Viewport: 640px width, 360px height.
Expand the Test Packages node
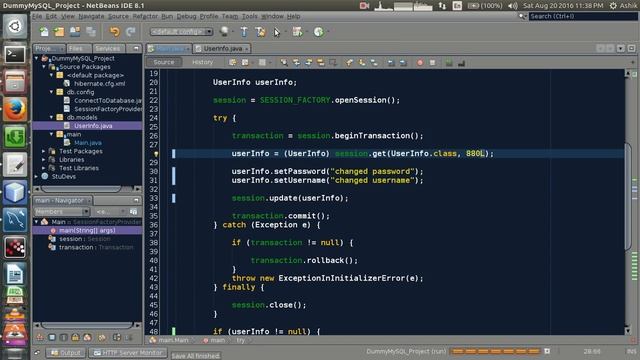pyautogui.click(x=44, y=151)
